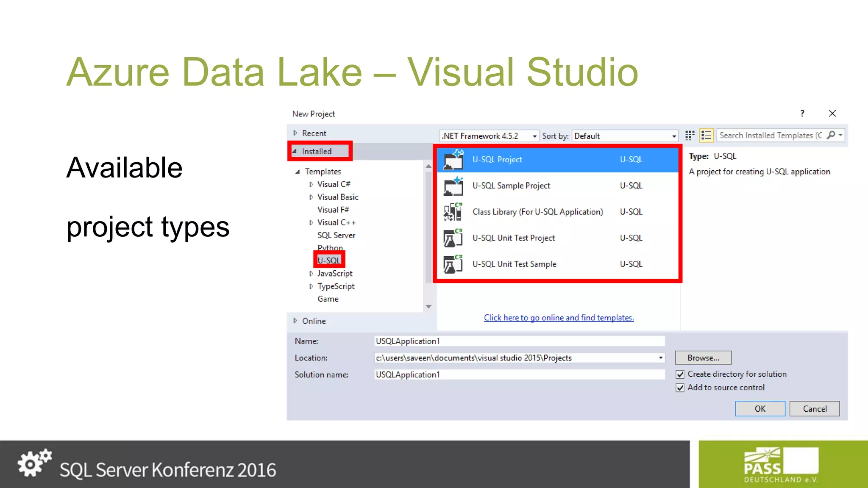Expand the Visual C++ node
868x488 pixels.
pos(311,222)
